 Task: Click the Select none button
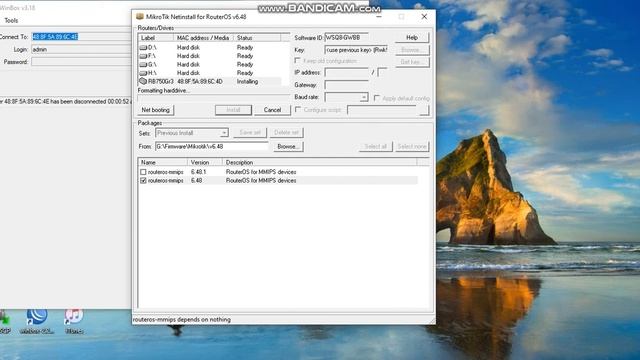coord(412,147)
